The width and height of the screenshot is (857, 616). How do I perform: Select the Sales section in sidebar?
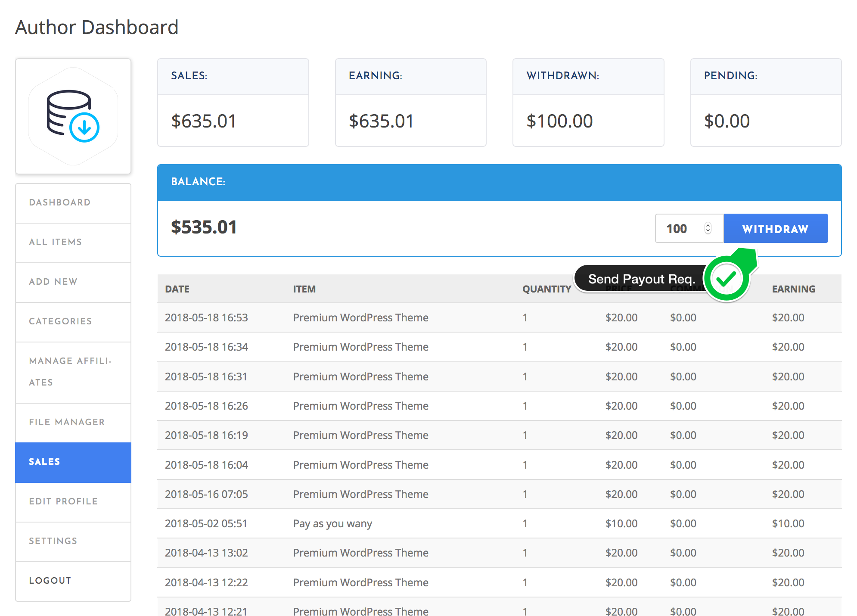point(44,461)
